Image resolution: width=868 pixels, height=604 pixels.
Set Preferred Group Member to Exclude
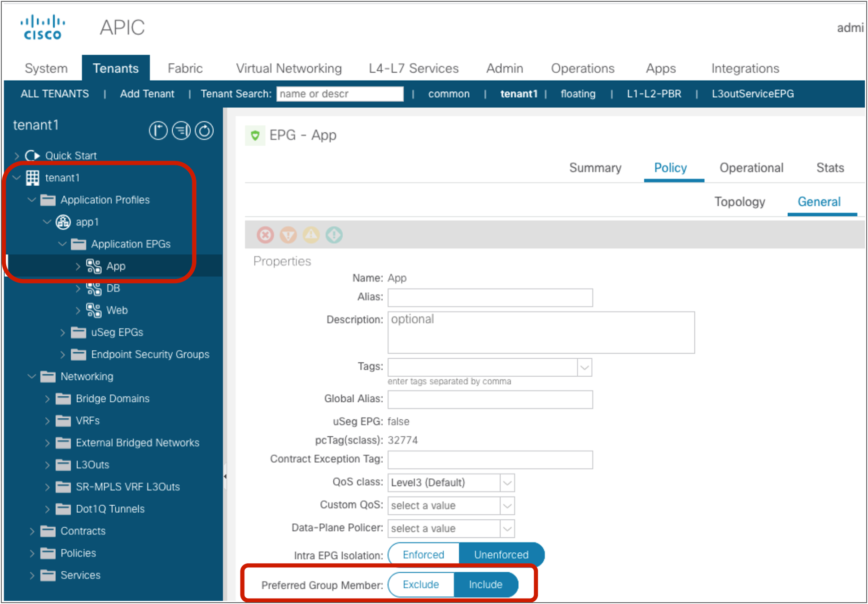click(x=421, y=584)
